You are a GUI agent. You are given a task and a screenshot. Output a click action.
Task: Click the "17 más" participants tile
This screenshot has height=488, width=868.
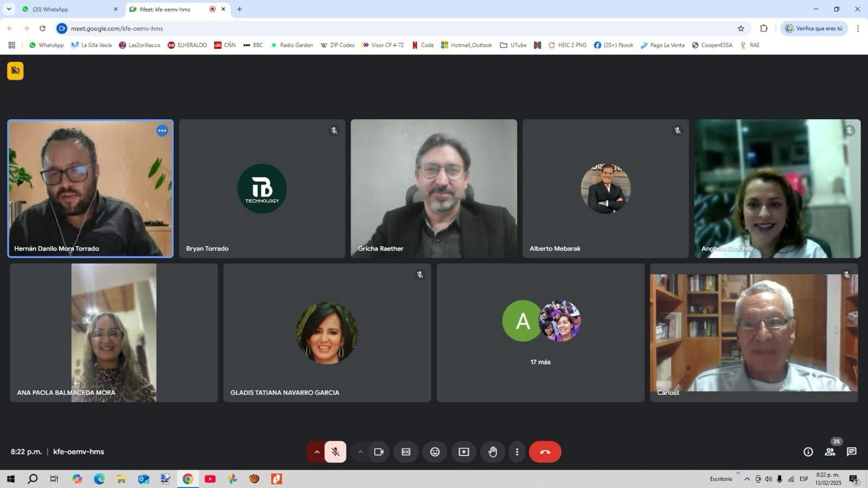coord(540,333)
